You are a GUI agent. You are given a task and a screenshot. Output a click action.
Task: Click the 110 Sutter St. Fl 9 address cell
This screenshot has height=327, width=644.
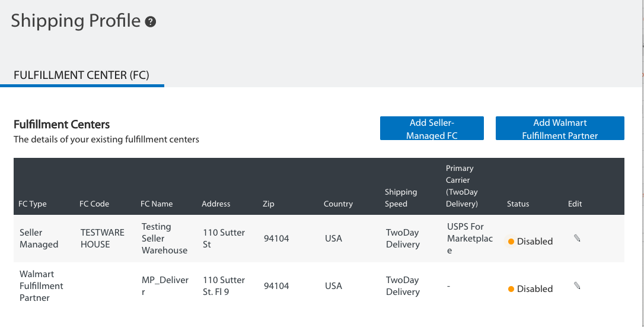(224, 286)
